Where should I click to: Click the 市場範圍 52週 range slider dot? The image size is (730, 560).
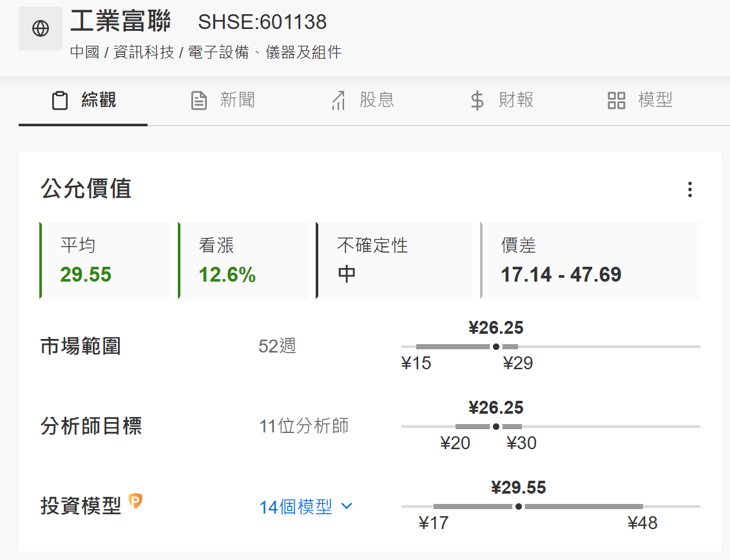point(496,347)
